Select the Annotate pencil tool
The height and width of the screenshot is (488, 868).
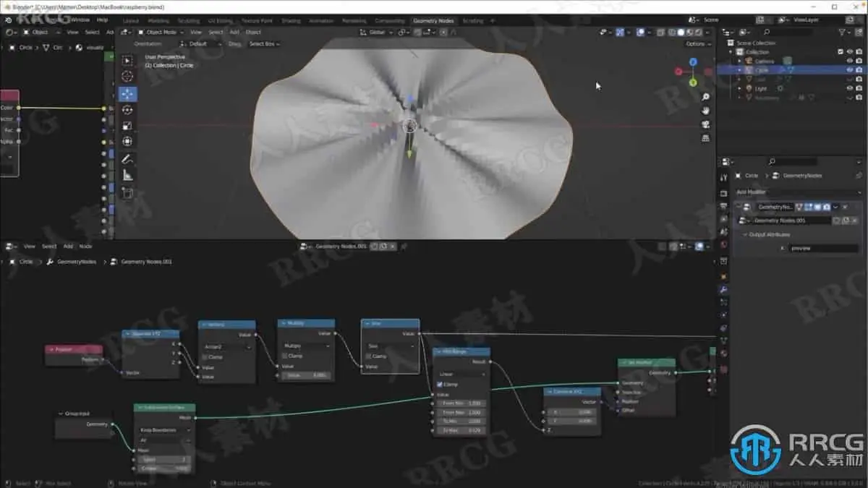pyautogui.click(x=127, y=159)
